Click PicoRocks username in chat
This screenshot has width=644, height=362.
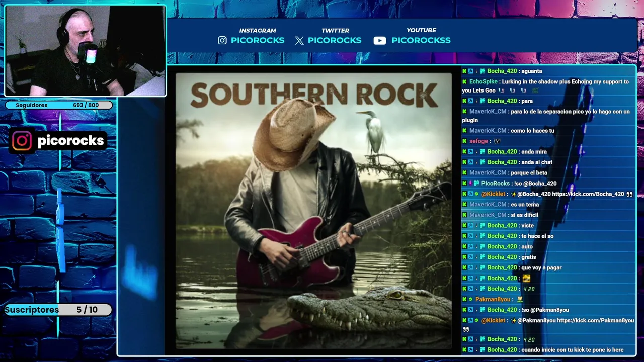pyautogui.click(x=496, y=184)
